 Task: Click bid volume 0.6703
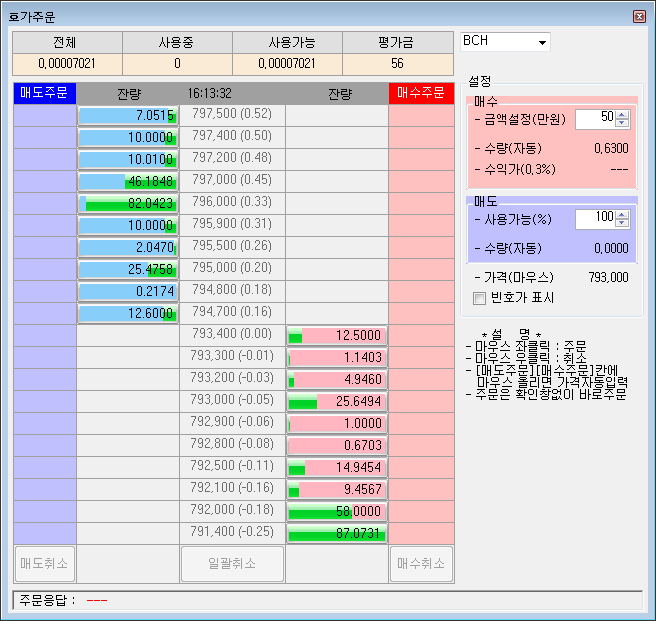coord(337,445)
